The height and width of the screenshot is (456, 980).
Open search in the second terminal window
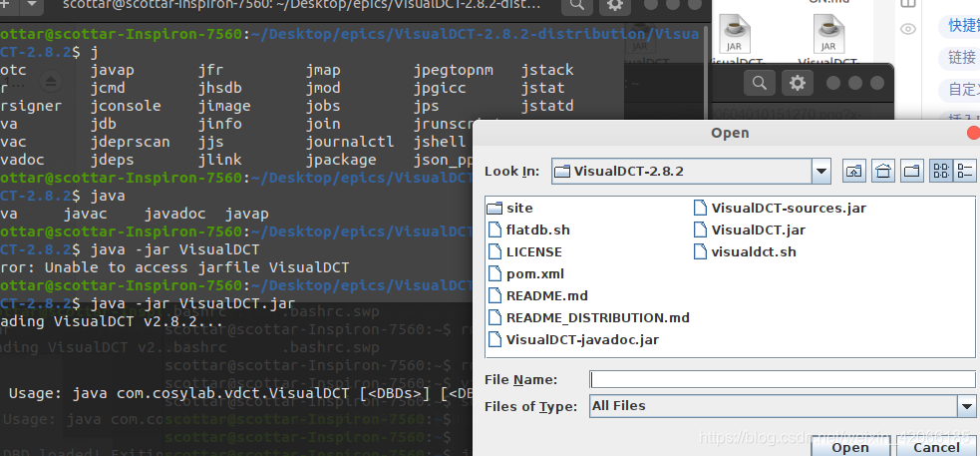[x=760, y=83]
